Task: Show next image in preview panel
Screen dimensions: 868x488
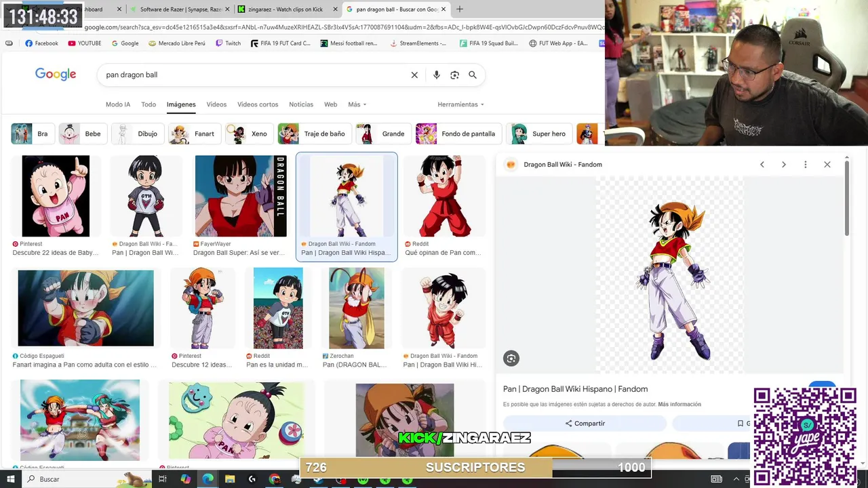Action: [x=784, y=165]
